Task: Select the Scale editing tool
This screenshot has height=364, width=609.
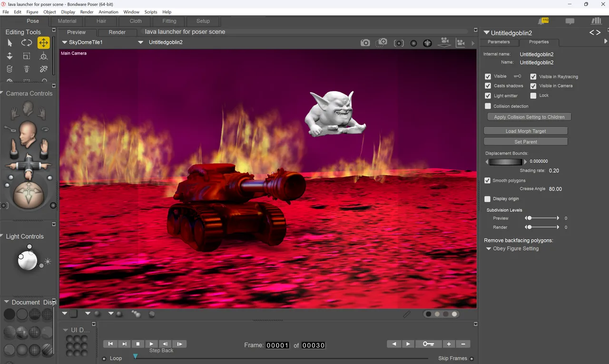Action: coord(27,56)
